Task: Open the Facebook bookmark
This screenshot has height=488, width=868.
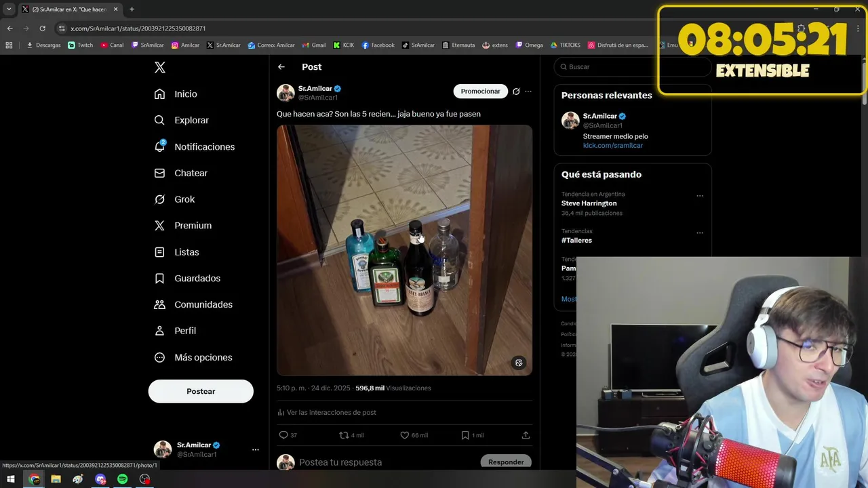Action: 378,45
